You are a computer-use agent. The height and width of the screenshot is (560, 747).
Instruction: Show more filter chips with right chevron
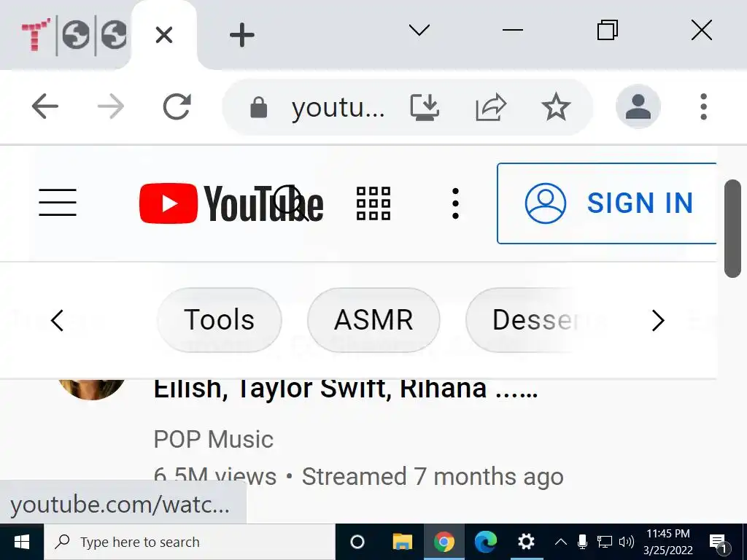click(658, 321)
